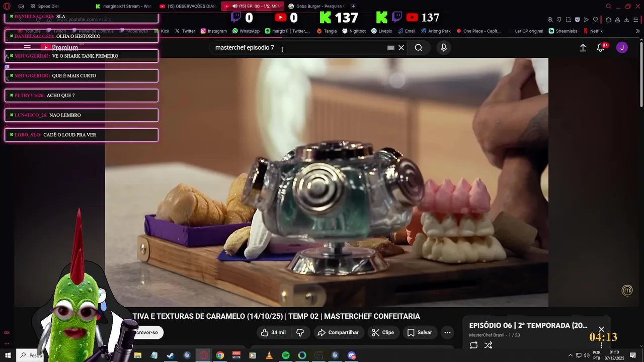
Task: Open VLC from the taskbar
Action: (269, 355)
